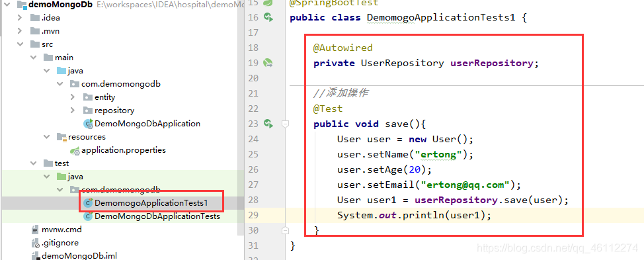Viewport: 644px width, 260px height.
Task: Open .gitignore file
Action: pos(60,243)
